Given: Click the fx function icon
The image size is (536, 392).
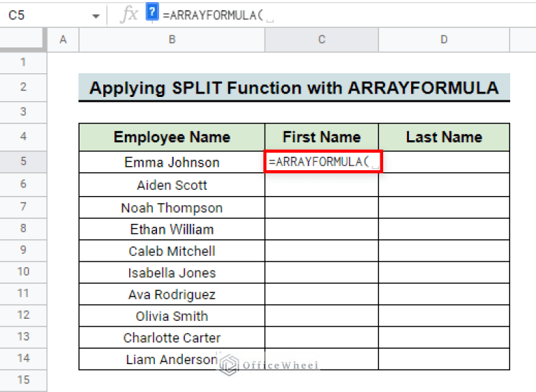Looking at the screenshot, I should pyautogui.click(x=129, y=15).
